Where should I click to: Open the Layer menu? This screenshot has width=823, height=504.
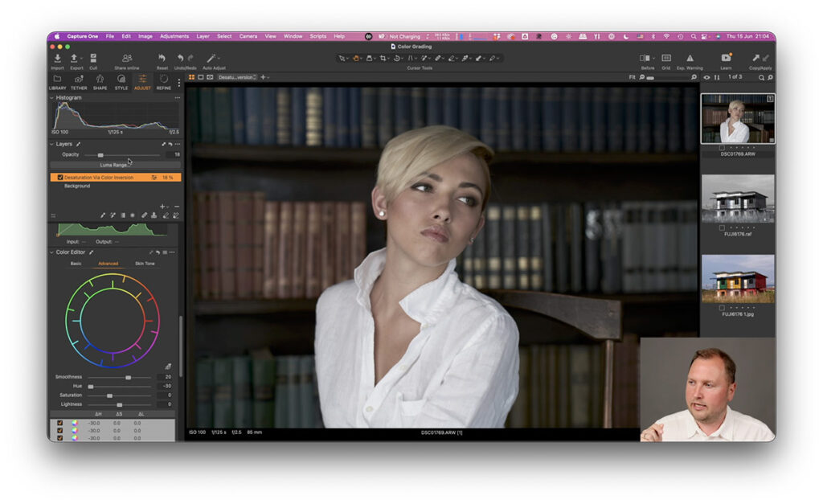[203, 36]
